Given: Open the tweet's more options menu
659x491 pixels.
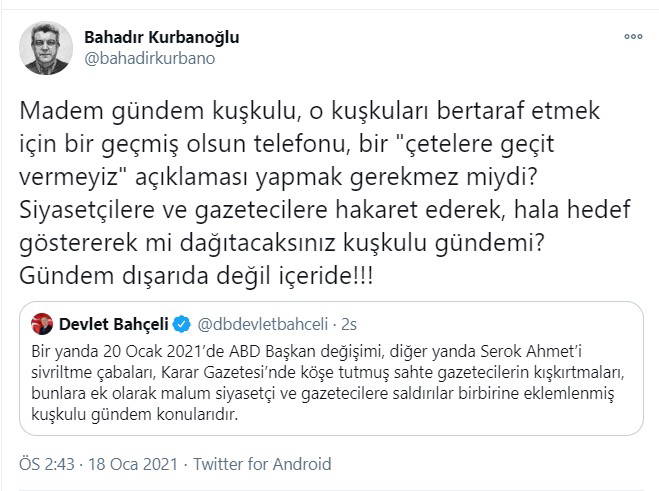Looking at the screenshot, I should [633, 36].
